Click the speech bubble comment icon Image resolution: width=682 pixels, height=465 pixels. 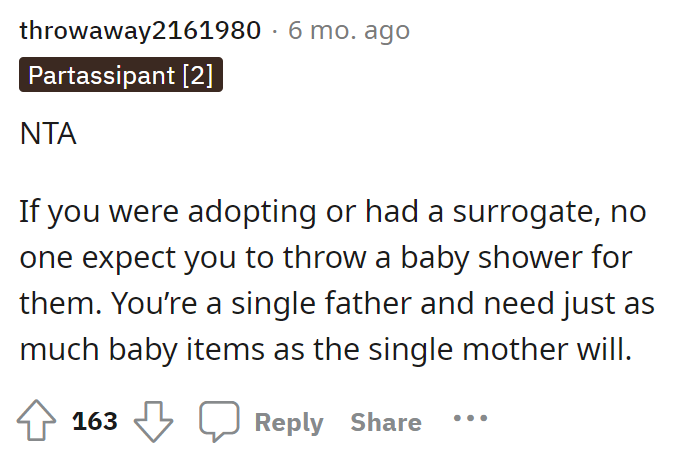pyautogui.click(x=219, y=422)
